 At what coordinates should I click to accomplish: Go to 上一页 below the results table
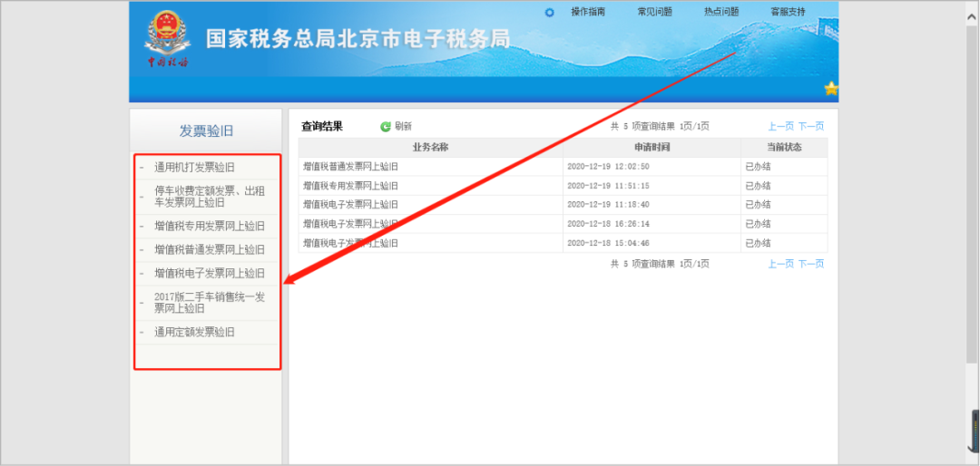pos(780,264)
